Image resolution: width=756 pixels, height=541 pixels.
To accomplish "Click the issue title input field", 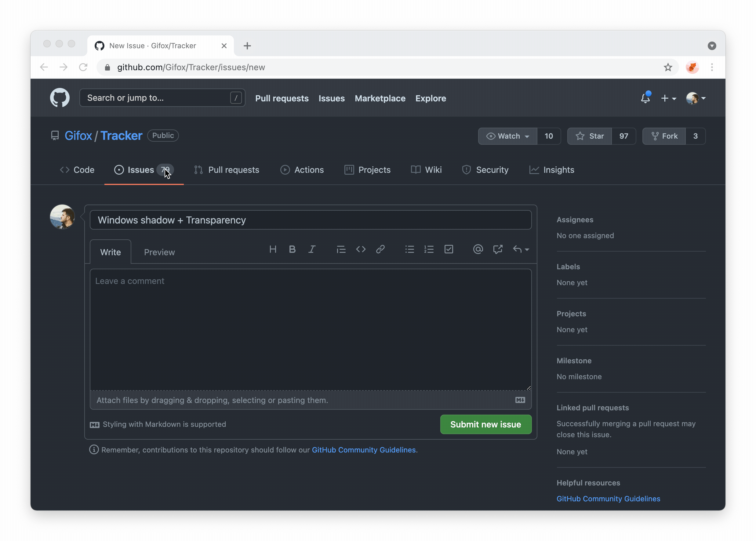I will point(311,220).
